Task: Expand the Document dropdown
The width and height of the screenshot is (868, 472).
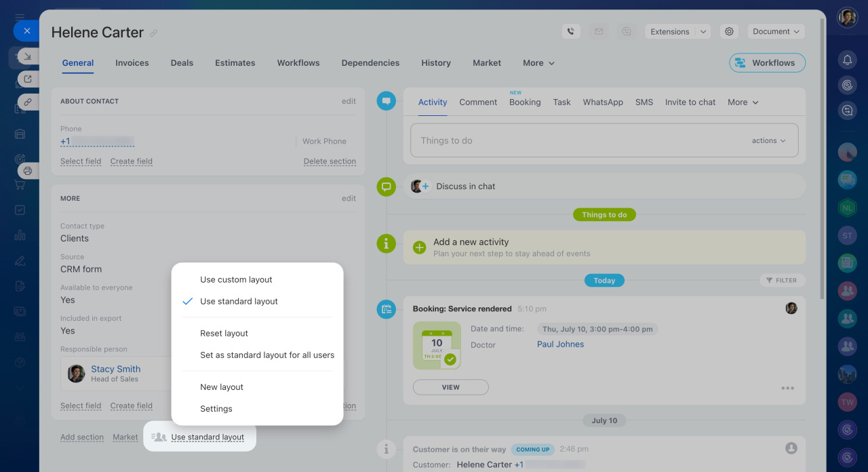Action: (x=776, y=31)
